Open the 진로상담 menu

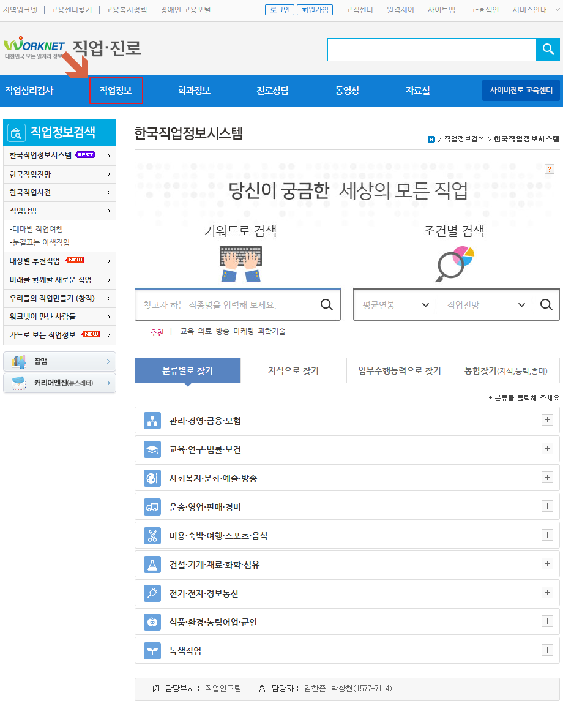tap(272, 91)
